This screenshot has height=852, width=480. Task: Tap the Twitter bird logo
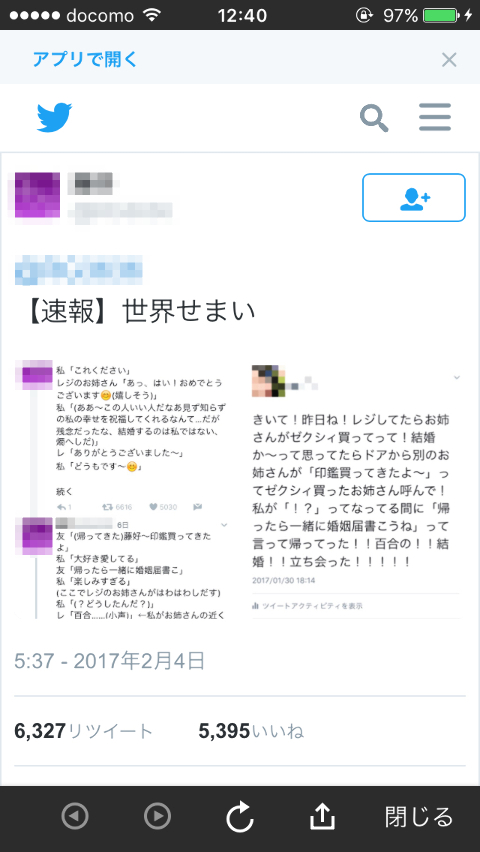tap(54, 117)
